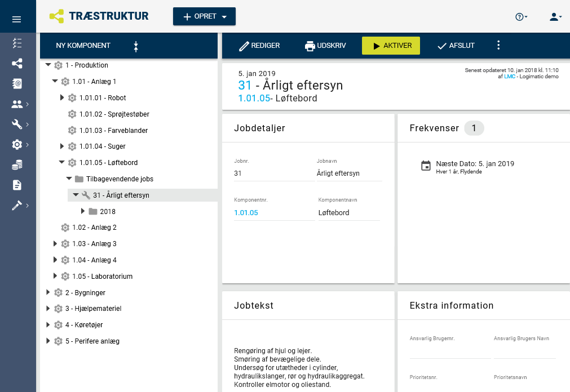Click the REDIGER edit button
This screenshot has width=570, height=392.
point(259,46)
